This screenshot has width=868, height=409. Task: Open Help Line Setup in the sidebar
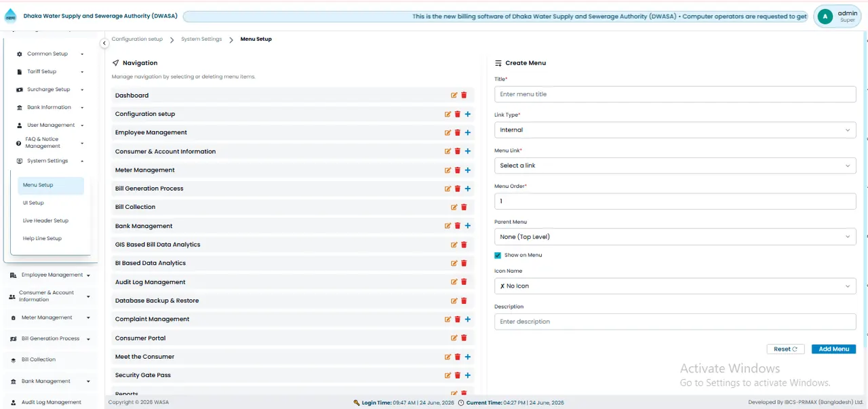point(42,238)
